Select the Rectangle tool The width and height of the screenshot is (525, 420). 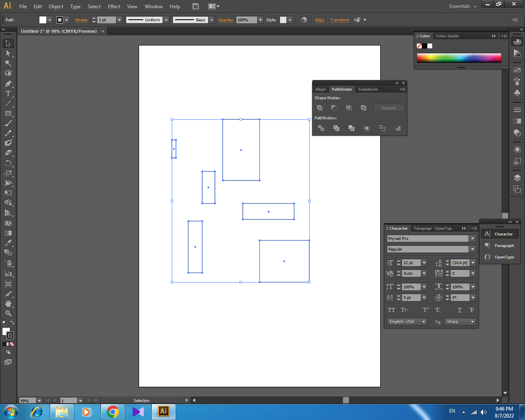pos(8,113)
